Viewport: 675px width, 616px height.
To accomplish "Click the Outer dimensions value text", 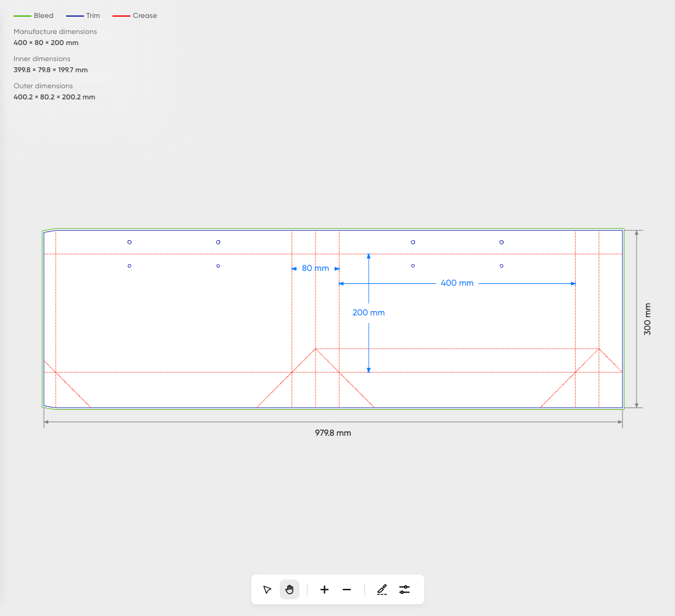I will [54, 97].
